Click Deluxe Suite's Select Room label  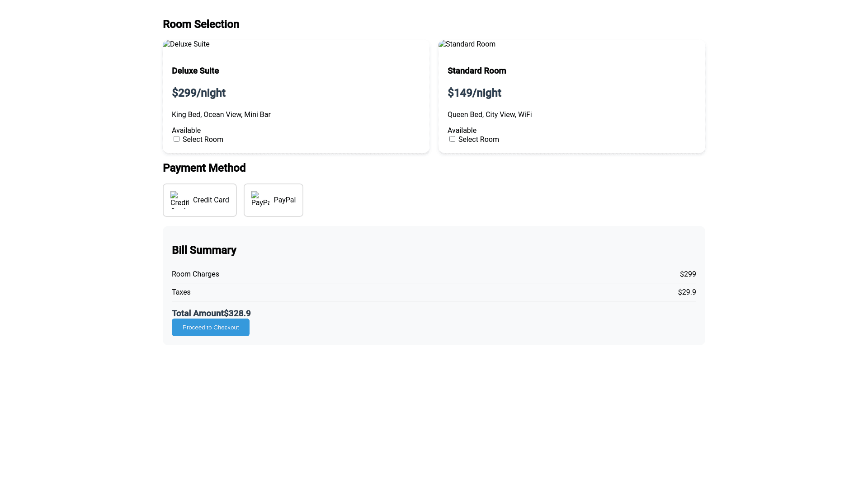pyautogui.click(x=203, y=140)
